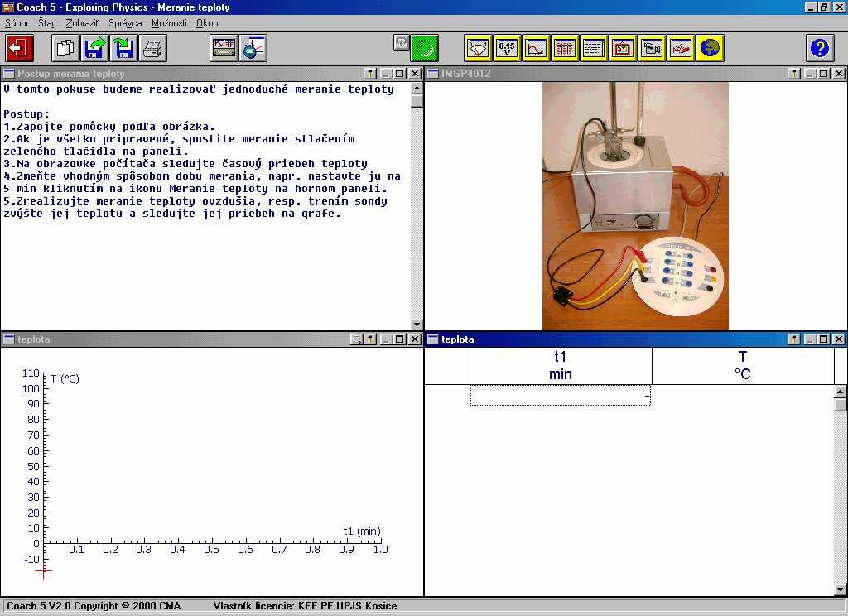848x616 pixels.
Task: Click the red exit activity icon
Action: [x=20, y=48]
